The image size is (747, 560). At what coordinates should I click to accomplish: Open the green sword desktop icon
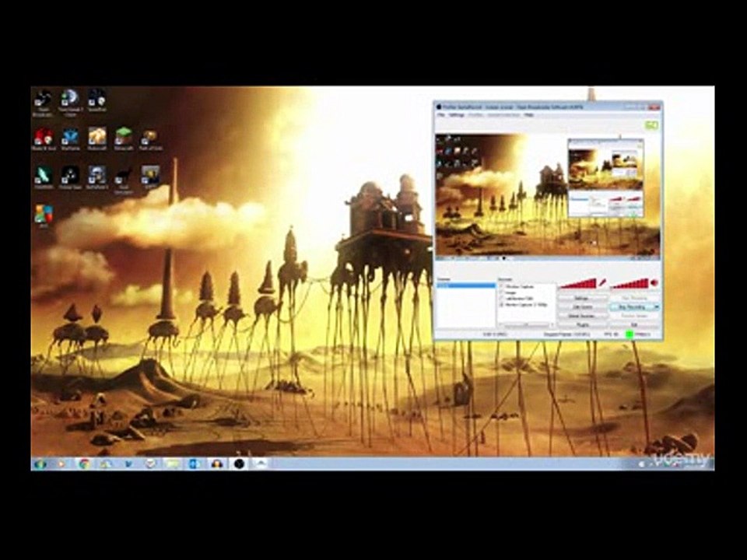click(x=43, y=177)
